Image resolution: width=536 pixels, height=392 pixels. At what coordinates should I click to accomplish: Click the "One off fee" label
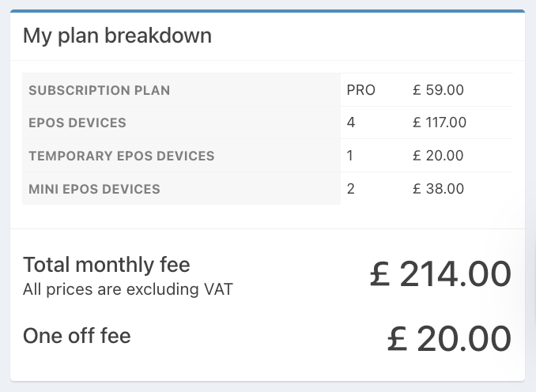(77, 336)
